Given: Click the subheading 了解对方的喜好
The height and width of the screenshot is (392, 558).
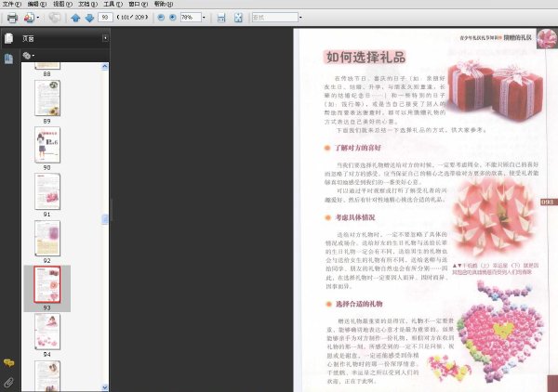Looking at the screenshot, I should click(358, 148).
